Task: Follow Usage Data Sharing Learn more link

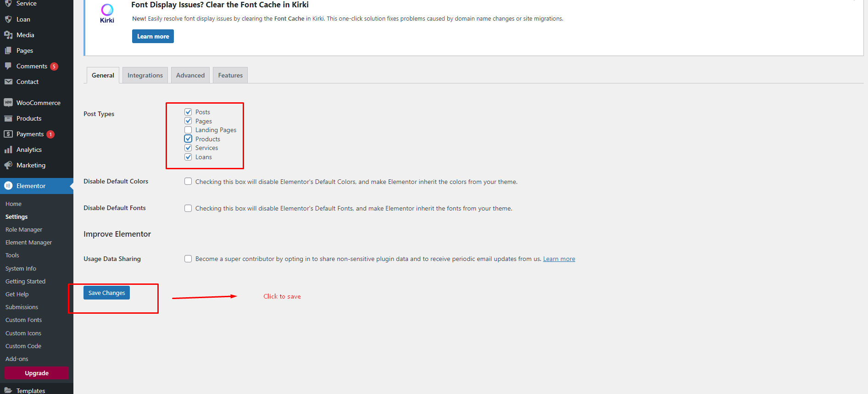Action: [x=559, y=259]
